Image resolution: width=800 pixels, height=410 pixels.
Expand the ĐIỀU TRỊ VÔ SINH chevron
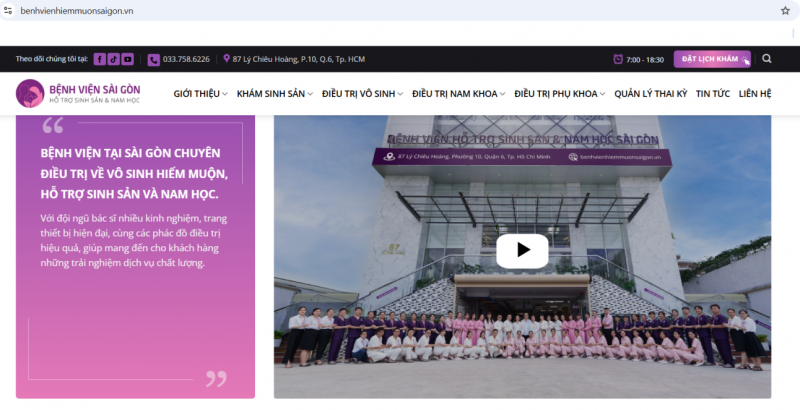click(400, 94)
